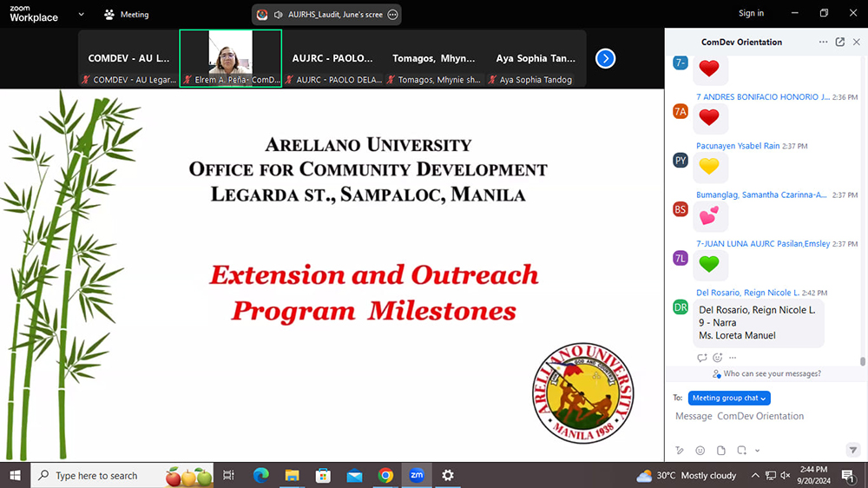Image resolution: width=868 pixels, height=488 pixels.
Task: Click the yellow heart message
Action: [709, 166]
